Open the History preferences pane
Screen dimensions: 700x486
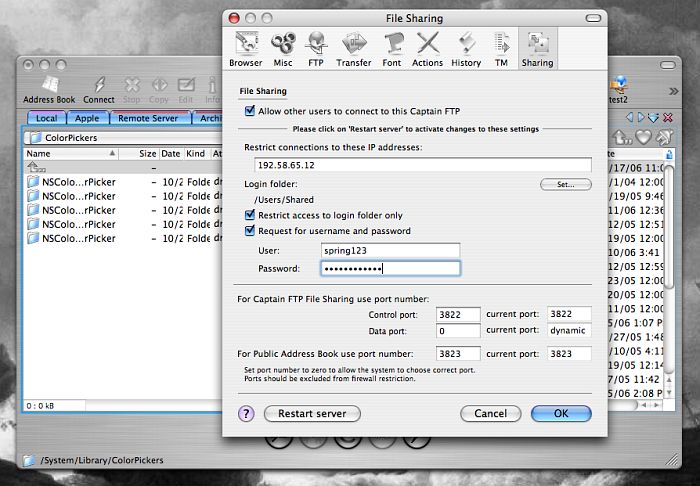point(466,49)
